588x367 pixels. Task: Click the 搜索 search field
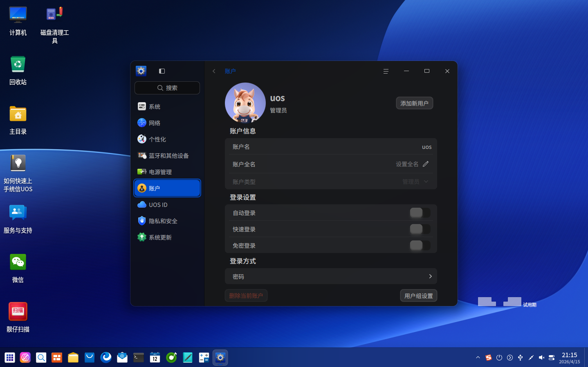pyautogui.click(x=167, y=88)
